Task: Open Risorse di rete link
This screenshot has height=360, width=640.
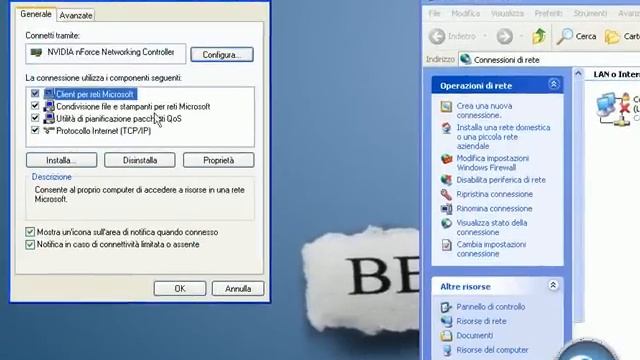Action: pos(481,321)
